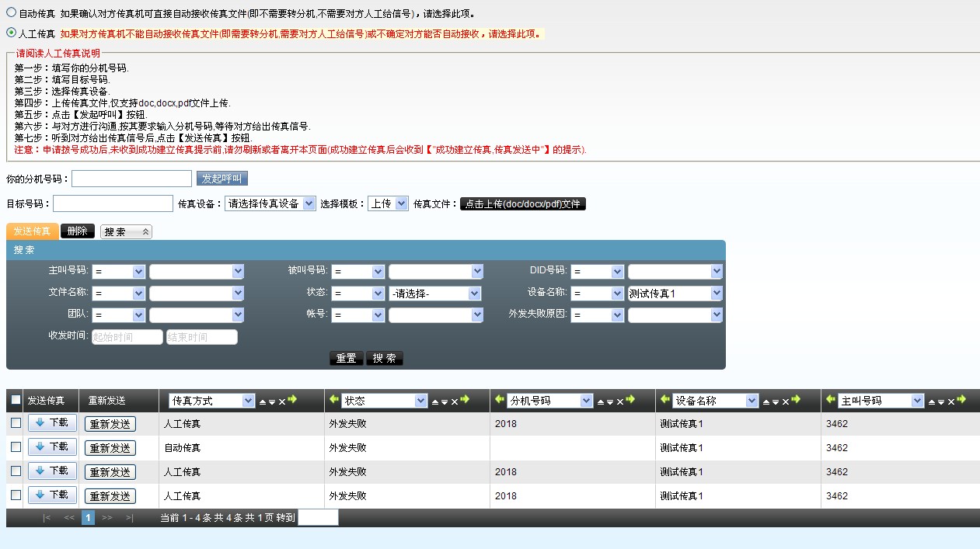Click the 发起呼叫 button
Viewport: 980px width, 549px height.
pyautogui.click(x=221, y=179)
